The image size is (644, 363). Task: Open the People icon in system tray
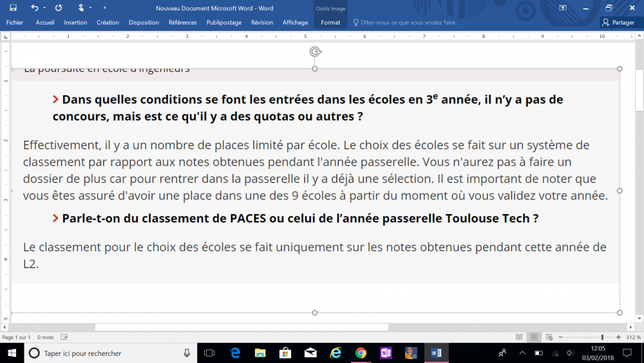tap(502, 353)
